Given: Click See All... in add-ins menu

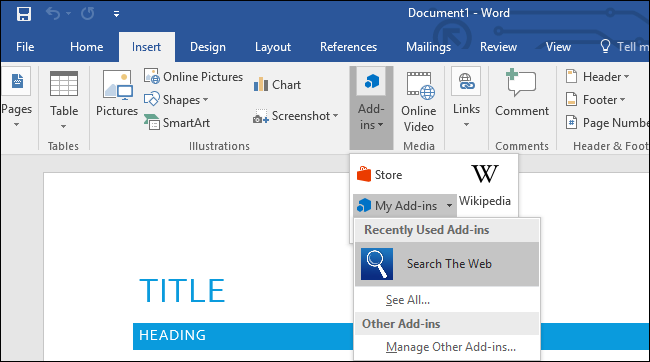Looking at the screenshot, I should [x=407, y=300].
